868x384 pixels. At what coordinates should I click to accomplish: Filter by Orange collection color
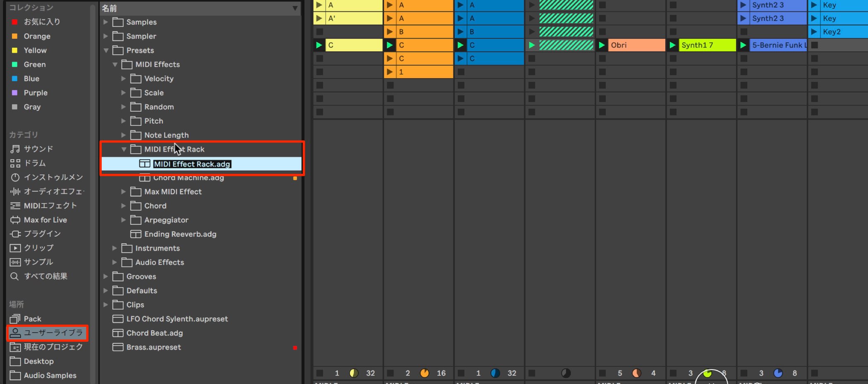[37, 36]
